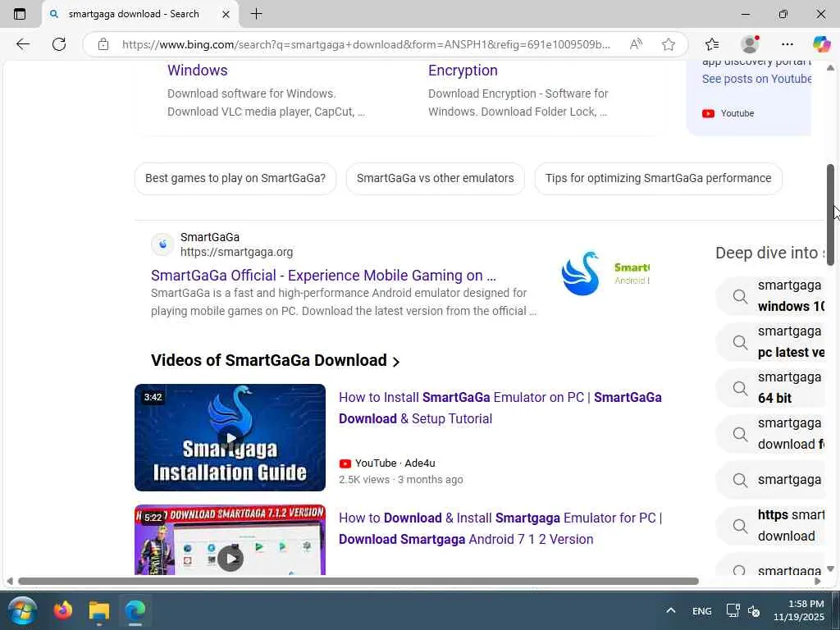Open the Encryption category link

463,71
